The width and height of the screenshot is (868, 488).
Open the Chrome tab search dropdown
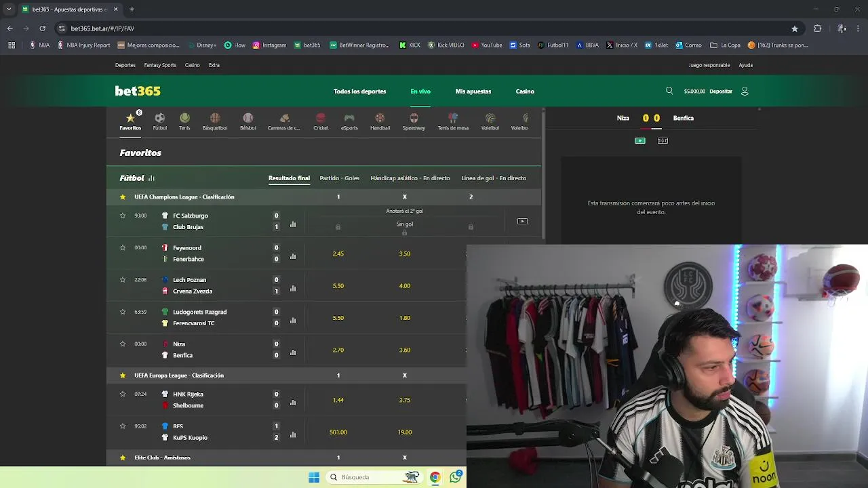coord(9,9)
